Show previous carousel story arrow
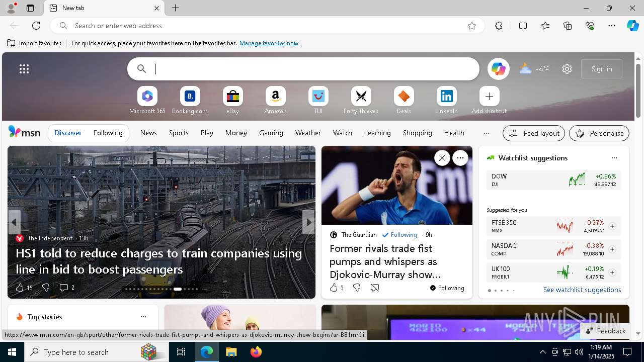644x362 pixels. pyautogui.click(x=15, y=222)
